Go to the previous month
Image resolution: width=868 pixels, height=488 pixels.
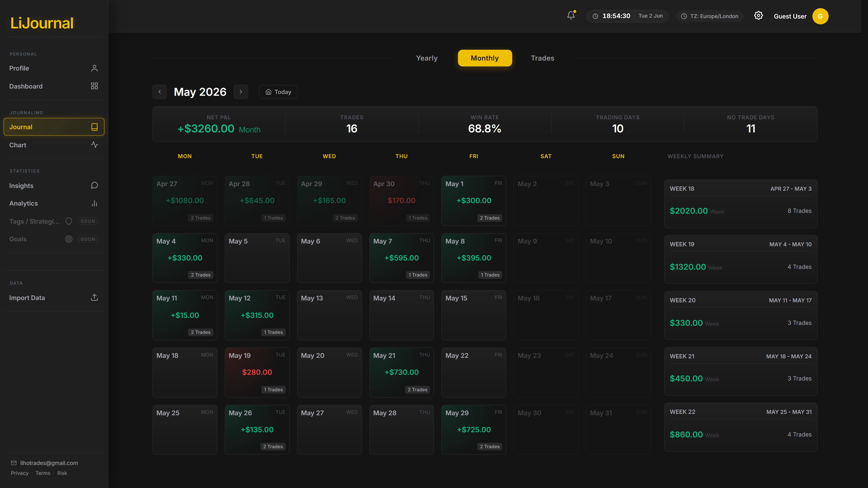(160, 91)
